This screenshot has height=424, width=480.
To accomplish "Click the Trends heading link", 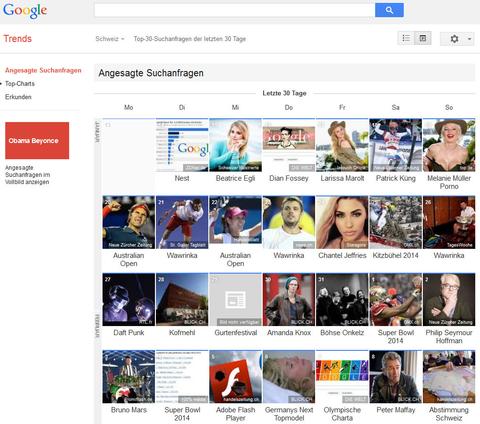I will pyautogui.click(x=17, y=39).
